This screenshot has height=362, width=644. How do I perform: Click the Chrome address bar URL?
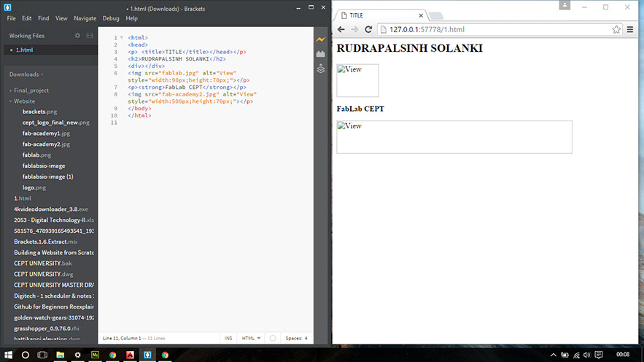click(x=427, y=30)
